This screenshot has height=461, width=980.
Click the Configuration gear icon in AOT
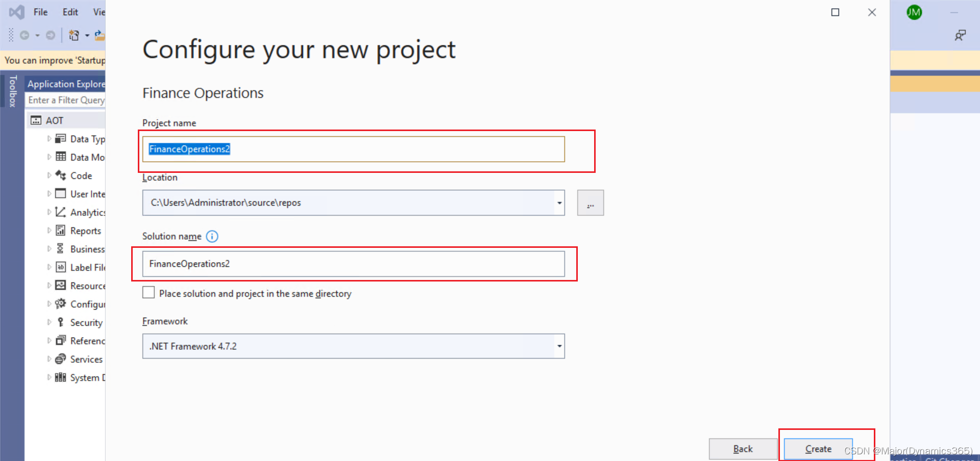[x=60, y=304]
